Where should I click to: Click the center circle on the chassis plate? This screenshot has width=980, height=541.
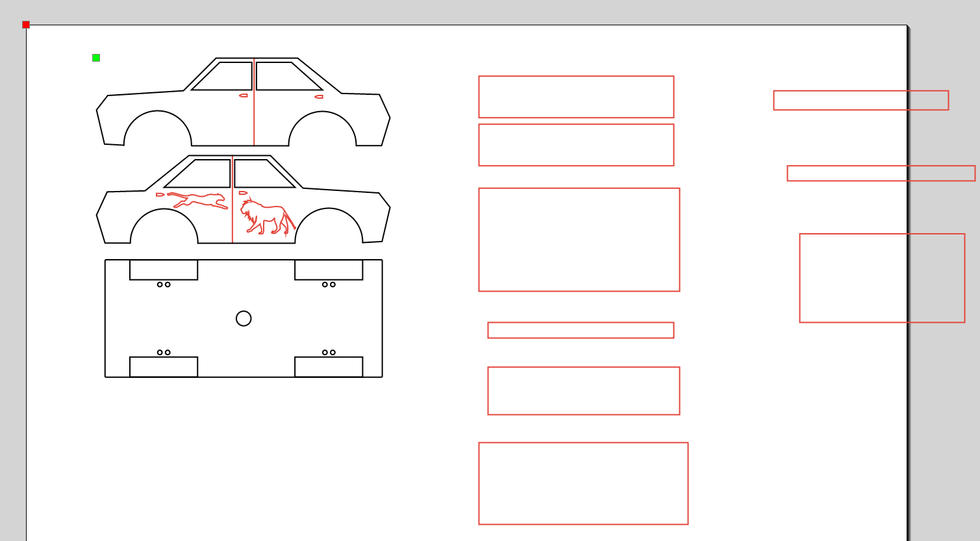click(244, 318)
